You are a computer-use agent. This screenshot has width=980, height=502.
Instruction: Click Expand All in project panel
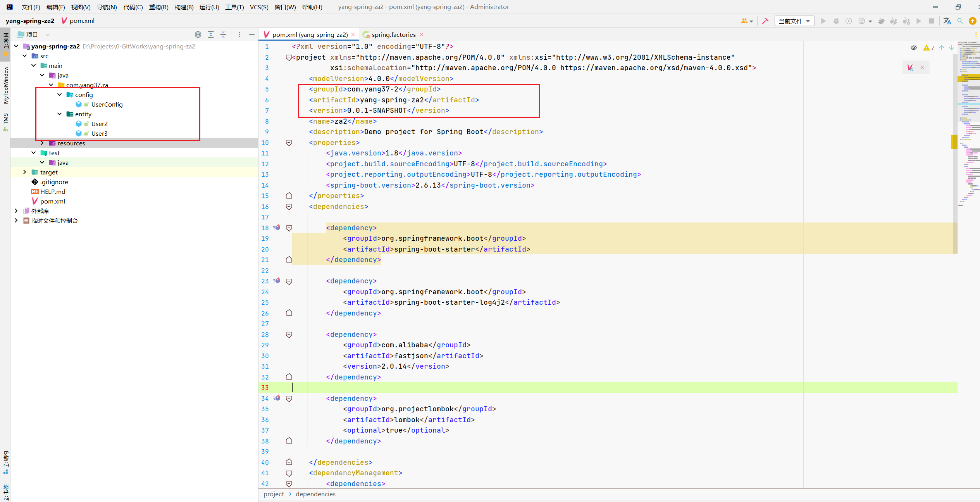(x=211, y=35)
